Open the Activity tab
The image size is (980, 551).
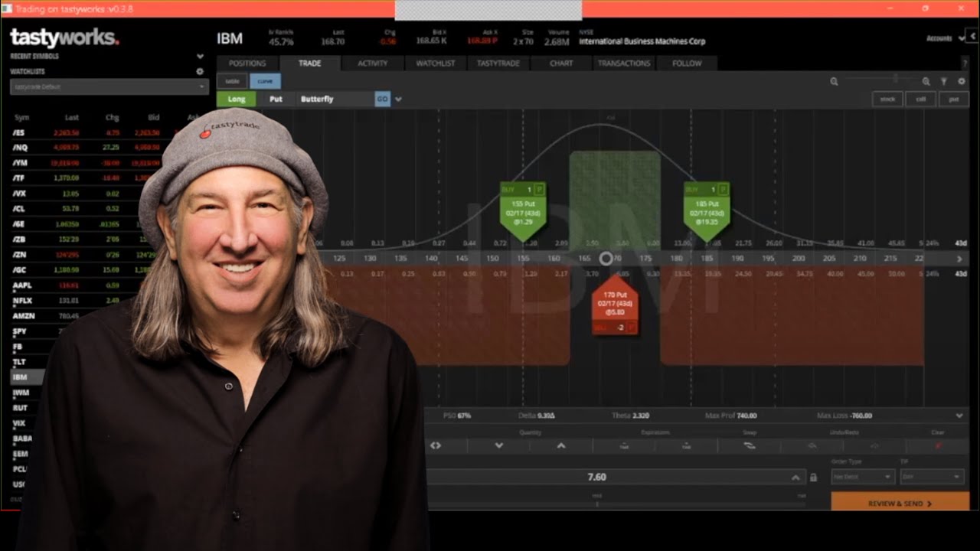pos(373,64)
